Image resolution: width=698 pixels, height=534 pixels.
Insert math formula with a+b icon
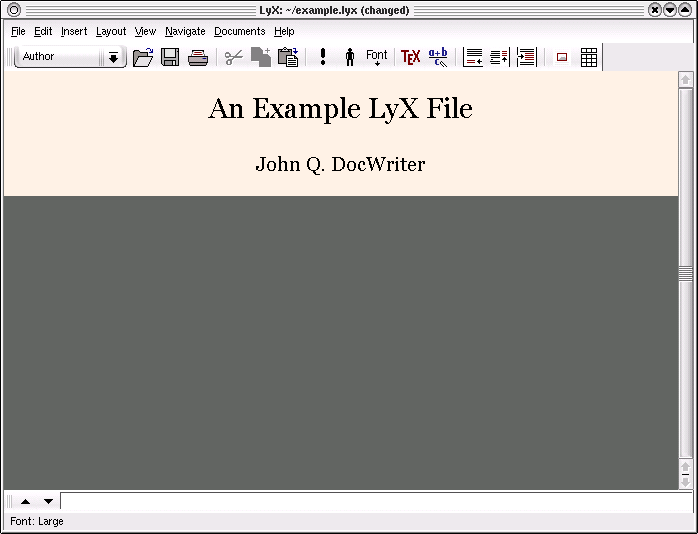click(438, 57)
